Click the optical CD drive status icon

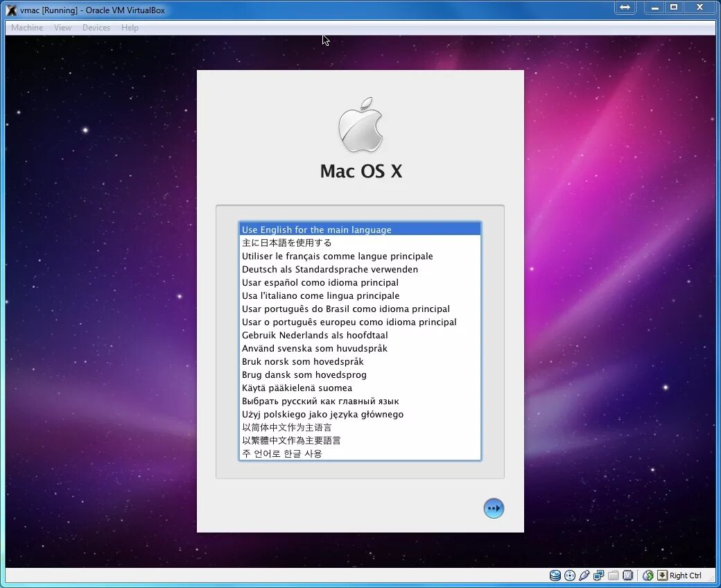[570, 575]
